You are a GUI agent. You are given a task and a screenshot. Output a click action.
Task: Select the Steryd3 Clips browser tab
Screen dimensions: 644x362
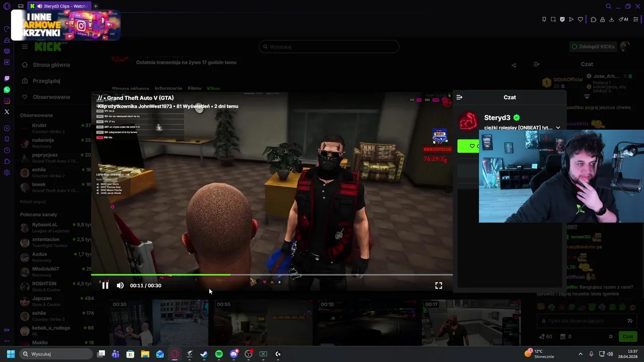coord(59,6)
